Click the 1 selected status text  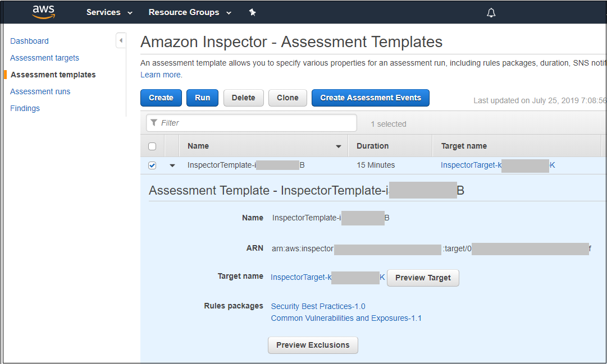(x=388, y=124)
